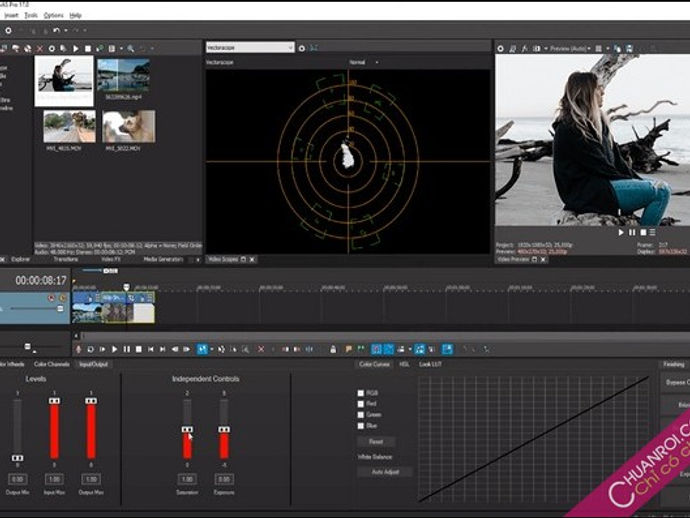
Task: Click Stop in the timeline transport bar
Action: 139,349
